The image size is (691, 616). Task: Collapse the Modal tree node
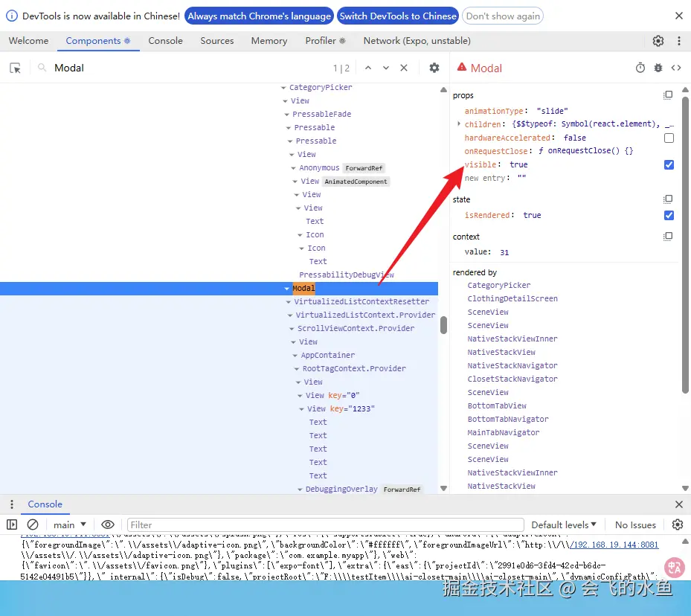point(287,289)
